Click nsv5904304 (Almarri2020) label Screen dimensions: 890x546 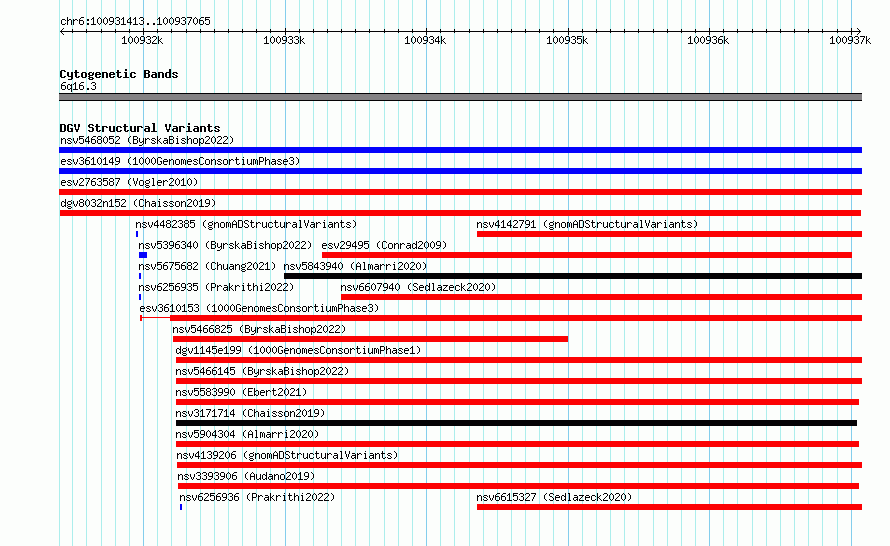coord(247,434)
